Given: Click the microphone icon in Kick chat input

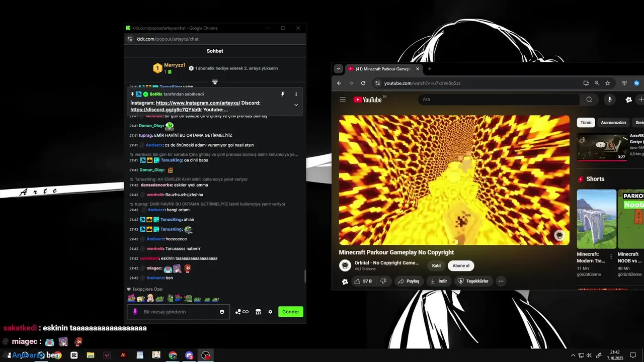Looking at the screenshot, I should click(135, 312).
